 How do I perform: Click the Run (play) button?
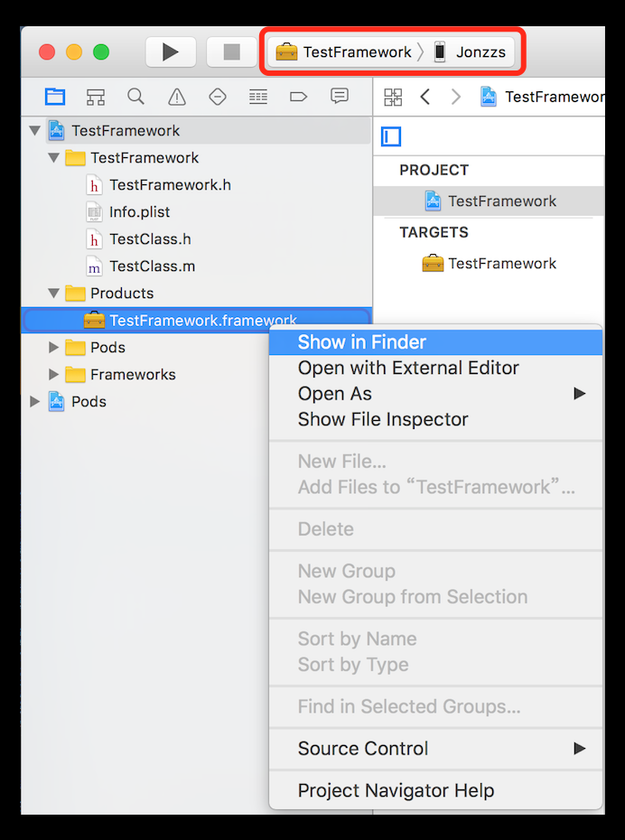171,51
